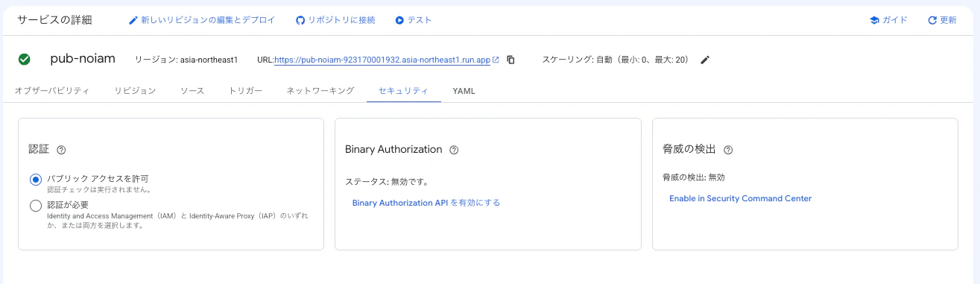
Task: Click the play icon beside テスト
Action: click(399, 20)
